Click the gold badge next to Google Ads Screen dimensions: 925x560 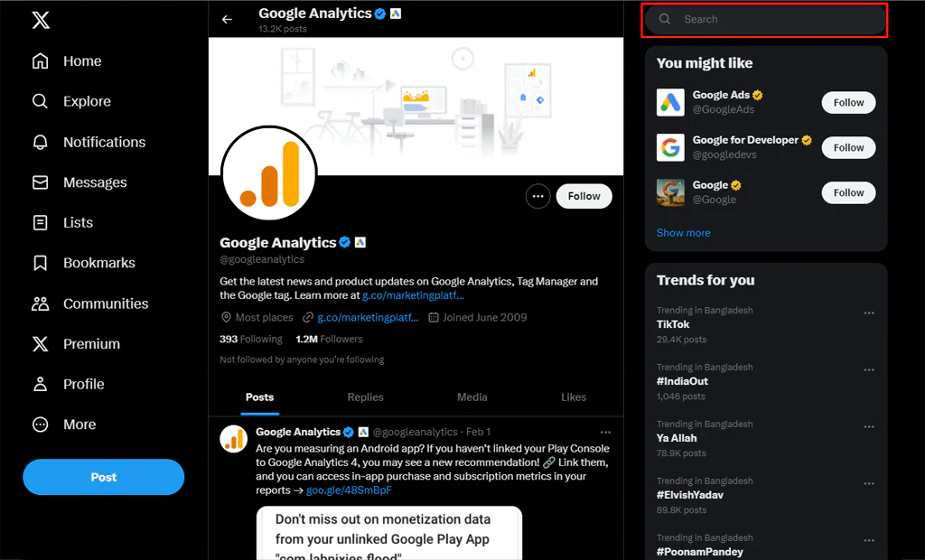758,95
